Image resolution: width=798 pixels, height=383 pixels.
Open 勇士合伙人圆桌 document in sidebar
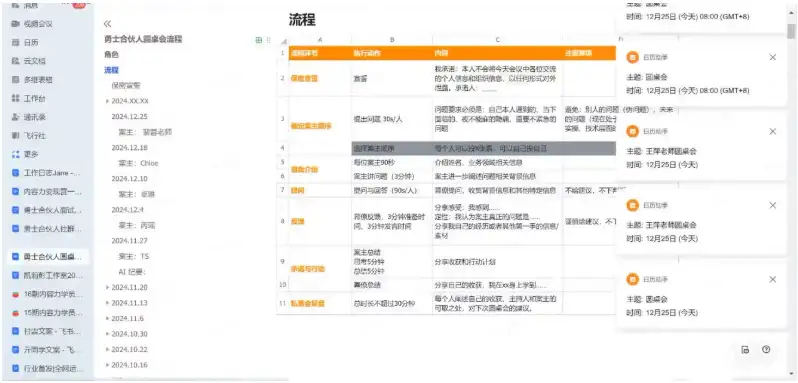47,257
